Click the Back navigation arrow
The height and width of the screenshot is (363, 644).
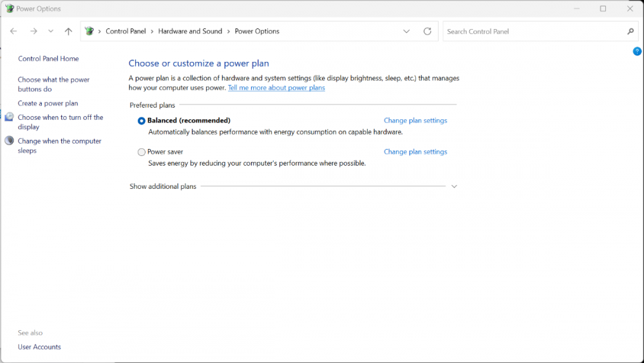click(14, 32)
